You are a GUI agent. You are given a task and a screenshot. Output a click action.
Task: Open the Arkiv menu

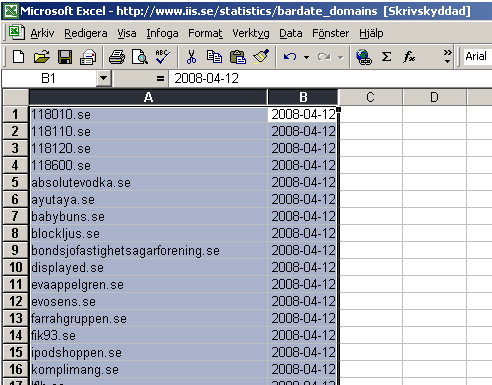[x=42, y=33]
